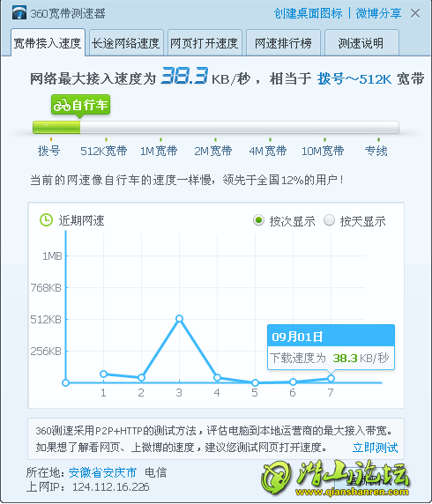432x504 pixels.
Task: Click the 安徽省安庆市 location link
Action: pyautogui.click(x=102, y=472)
